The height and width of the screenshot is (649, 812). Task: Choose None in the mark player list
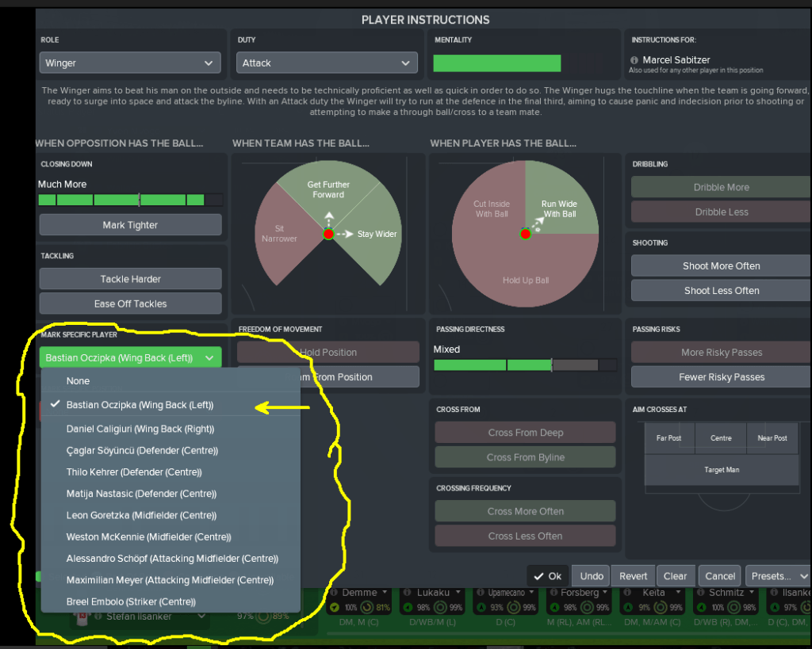[79, 381]
